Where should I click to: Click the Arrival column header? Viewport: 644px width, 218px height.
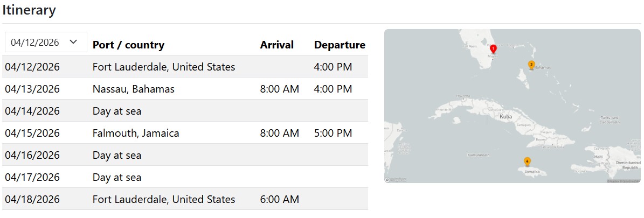pyautogui.click(x=276, y=45)
